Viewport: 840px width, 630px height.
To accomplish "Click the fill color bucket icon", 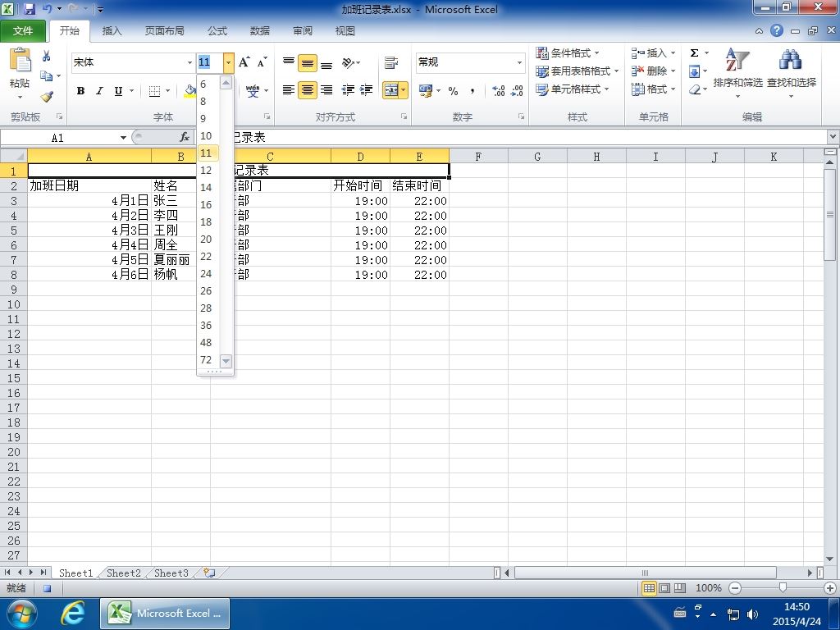I will point(189,91).
